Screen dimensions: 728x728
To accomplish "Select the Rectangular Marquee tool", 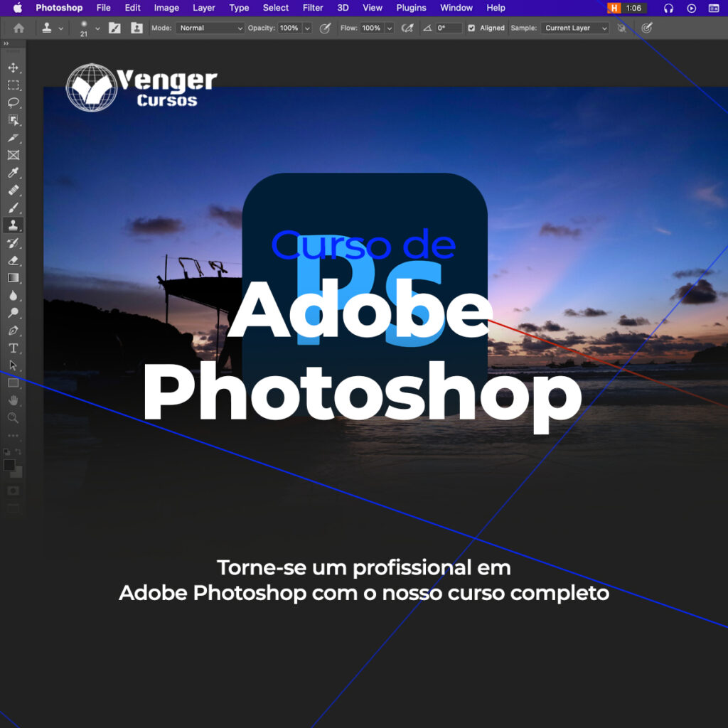I will (x=13, y=85).
